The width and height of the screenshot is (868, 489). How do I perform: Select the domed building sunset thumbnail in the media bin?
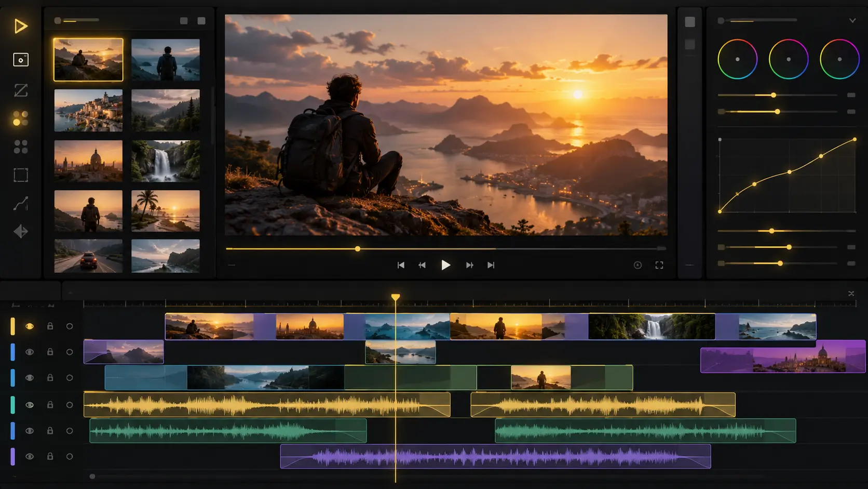pyautogui.click(x=88, y=161)
